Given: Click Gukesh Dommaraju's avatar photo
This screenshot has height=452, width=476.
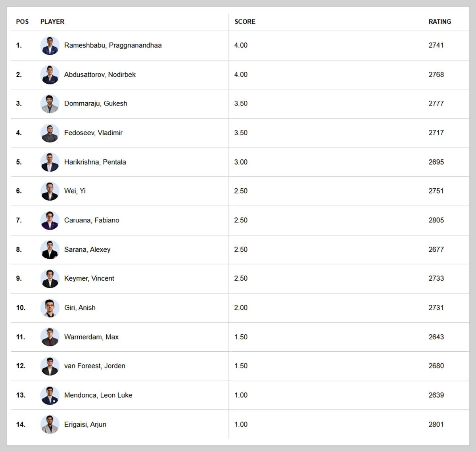Looking at the screenshot, I should (x=50, y=103).
